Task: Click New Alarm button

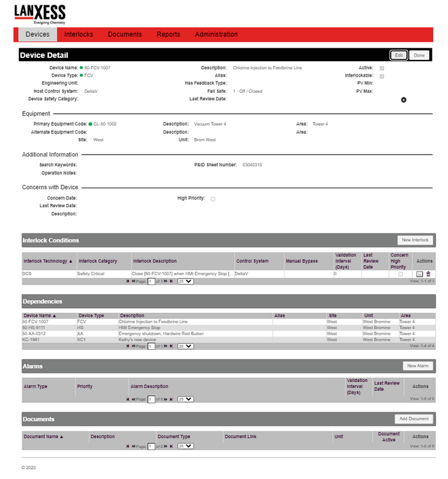Action: click(418, 366)
